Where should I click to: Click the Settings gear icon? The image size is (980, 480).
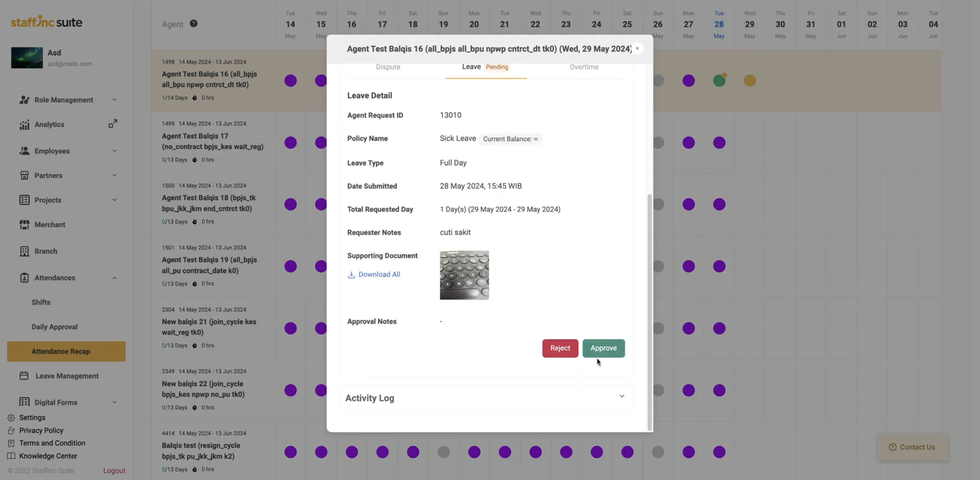coord(11,418)
